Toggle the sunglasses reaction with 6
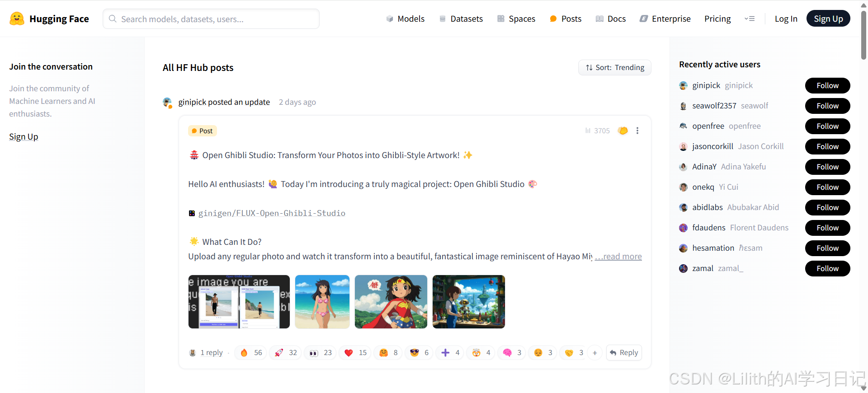Viewport: 868px width, 393px height. [419, 353]
